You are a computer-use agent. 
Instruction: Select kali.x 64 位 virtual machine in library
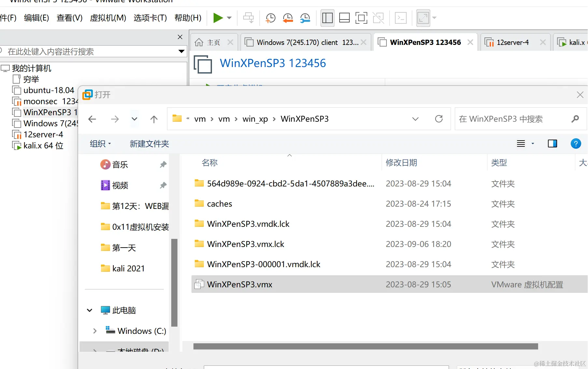[x=43, y=146]
